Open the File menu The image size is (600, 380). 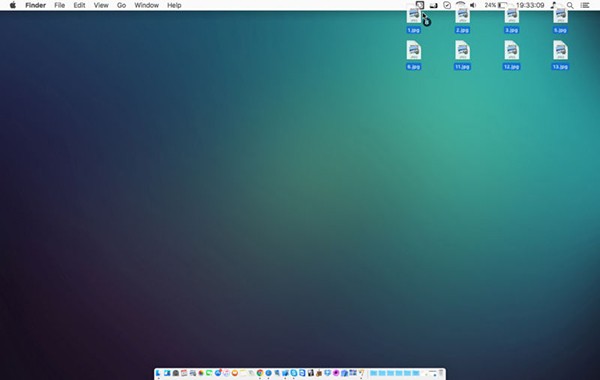(x=59, y=5)
